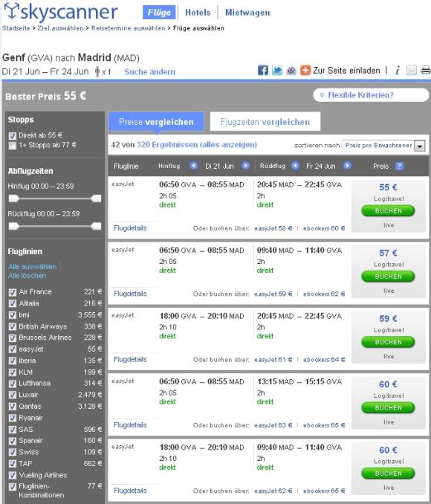Uncheck the Lufthansa airline checkbox
The width and height of the screenshot is (431, 504).
13,384
